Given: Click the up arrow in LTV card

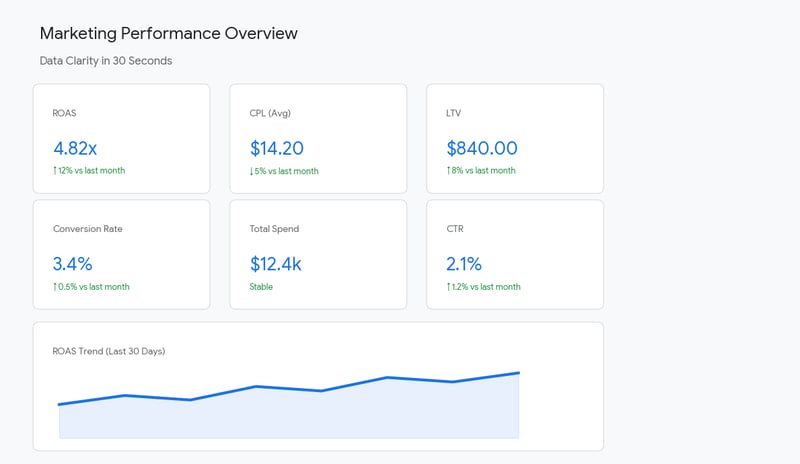Looking at the screenshot, I should 449,171.
